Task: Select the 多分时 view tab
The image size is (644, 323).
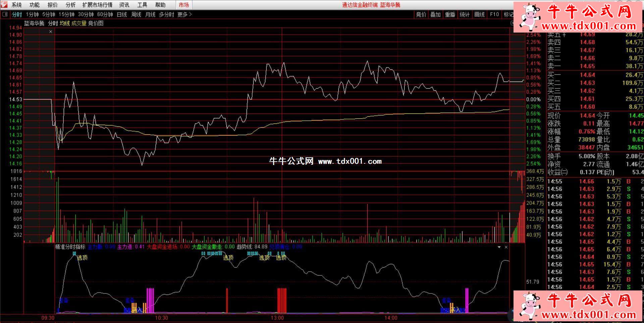Action: click(x=166, y=14)
